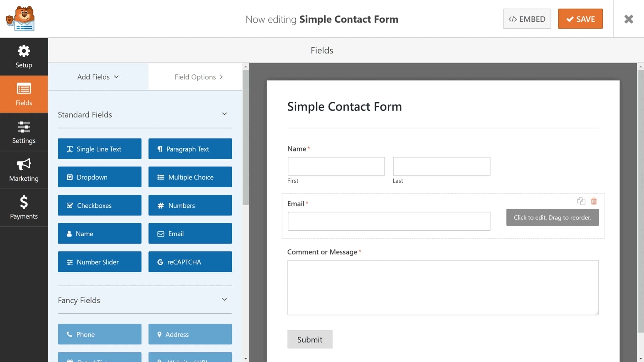Collapse the Standard Fields section
Image resolution: width=644 pixels, height=362 pixels.
click(x=225, y=114)
